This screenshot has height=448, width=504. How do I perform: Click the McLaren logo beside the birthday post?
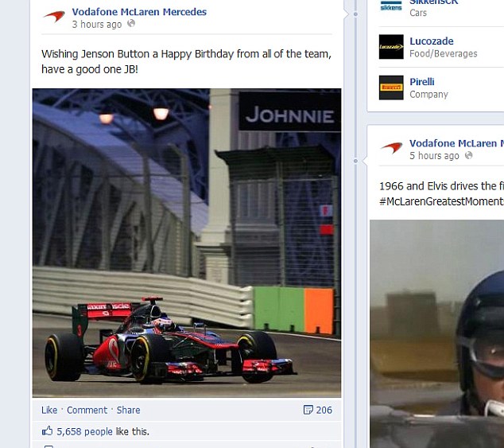pyautogui.click(x=54, y=17)
